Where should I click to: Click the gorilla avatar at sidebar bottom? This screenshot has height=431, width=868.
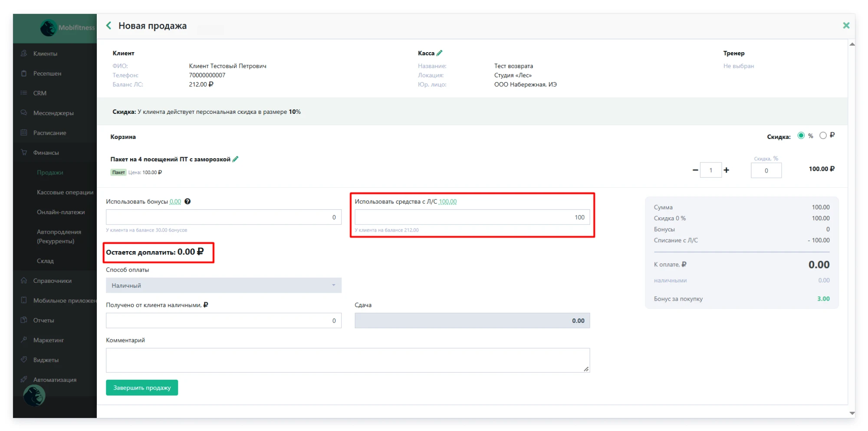(x=34, y=395)
